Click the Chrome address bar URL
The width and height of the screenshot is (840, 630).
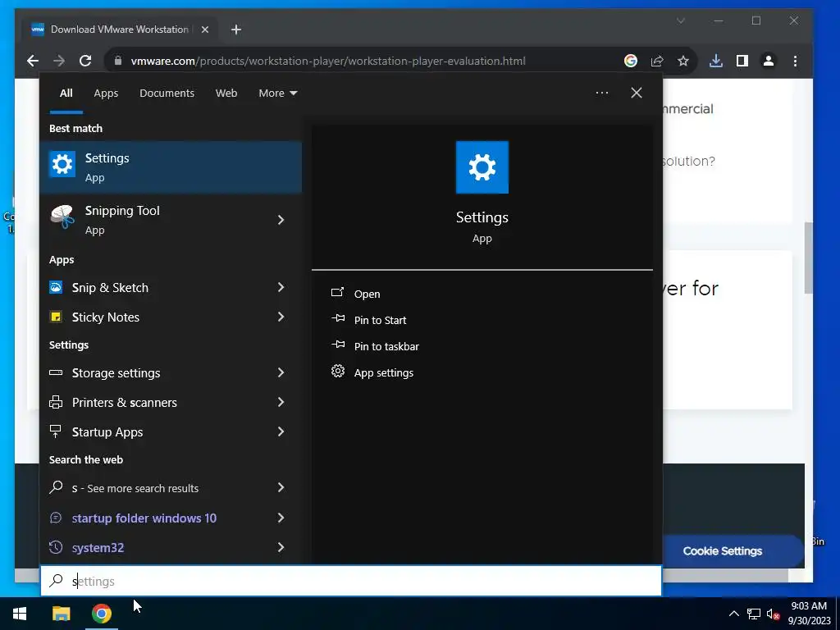328,61
